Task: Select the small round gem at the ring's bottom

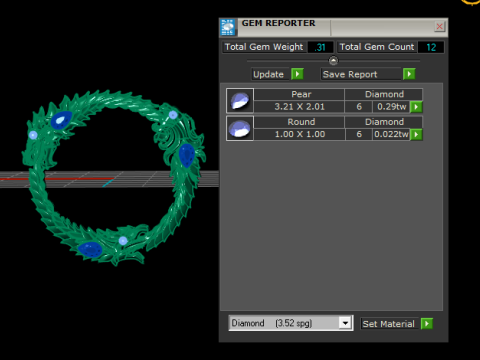Action: click(x=123, y=241)
